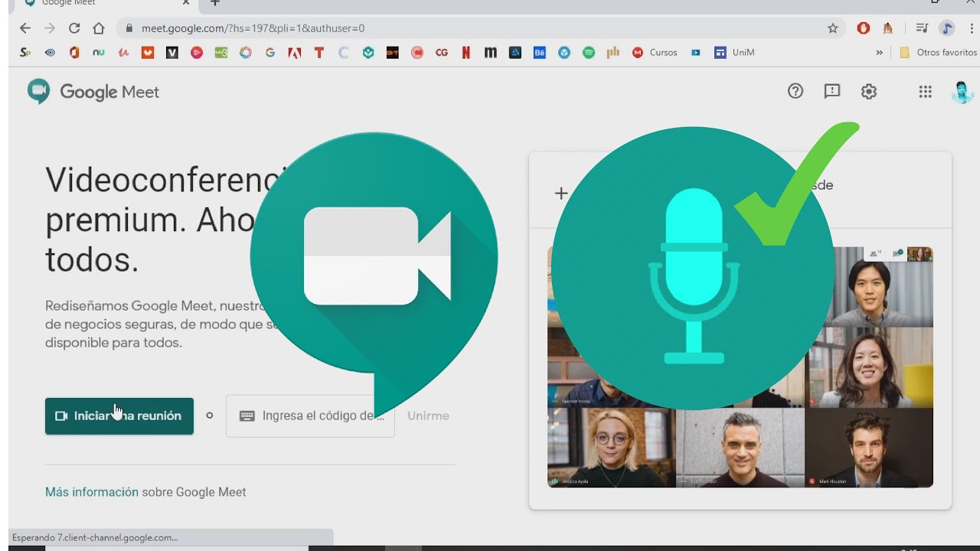The height and width of the screenshot is (551, 980).
Task: Open the Google Meet help icon
Action: coord(795,92)
